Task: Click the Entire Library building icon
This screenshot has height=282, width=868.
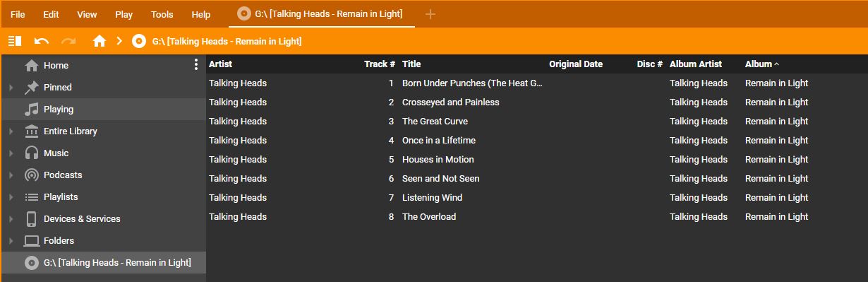Action: [32, 131]
